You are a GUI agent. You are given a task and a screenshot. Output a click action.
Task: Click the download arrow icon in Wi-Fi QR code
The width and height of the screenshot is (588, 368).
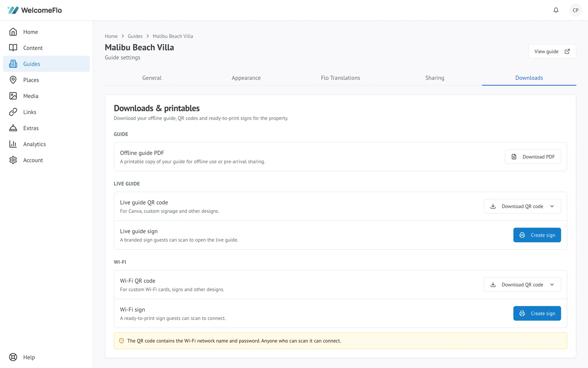[x=493, y=285]
